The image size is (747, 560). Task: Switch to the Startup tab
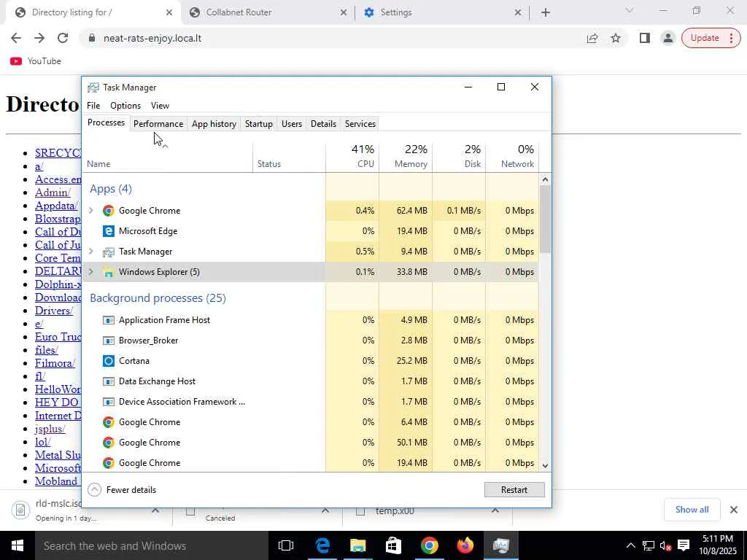point(259,124)
